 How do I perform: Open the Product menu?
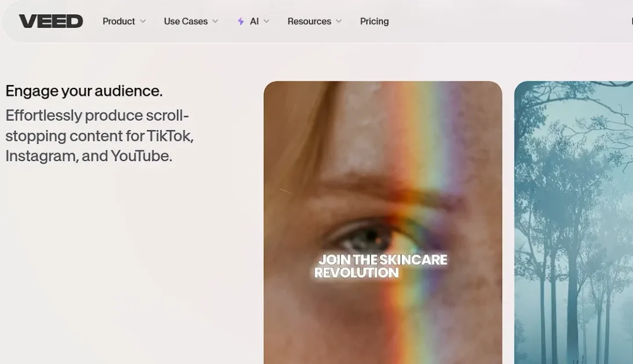coord(124,21)
